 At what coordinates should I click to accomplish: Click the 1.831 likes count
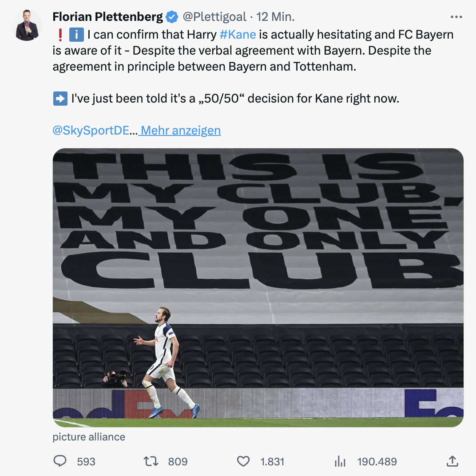tap(272, 462)
